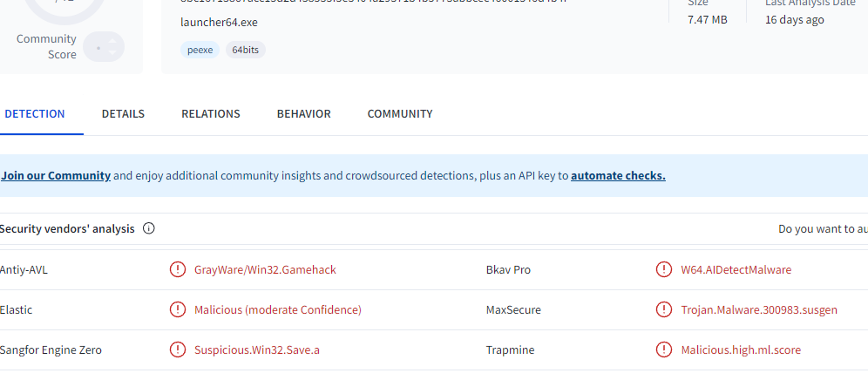
Task: Click the launcher64.exe file name
Action: [x=219, y=23]
